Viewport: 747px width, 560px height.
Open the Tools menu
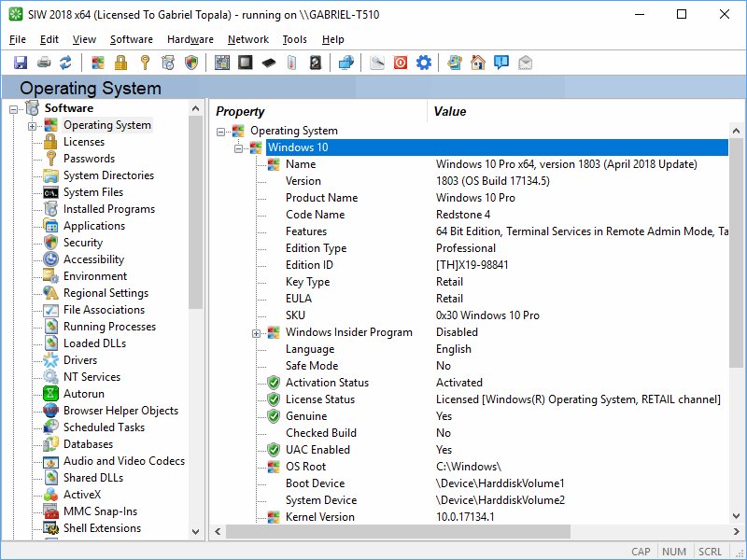[x=294, y=39]
